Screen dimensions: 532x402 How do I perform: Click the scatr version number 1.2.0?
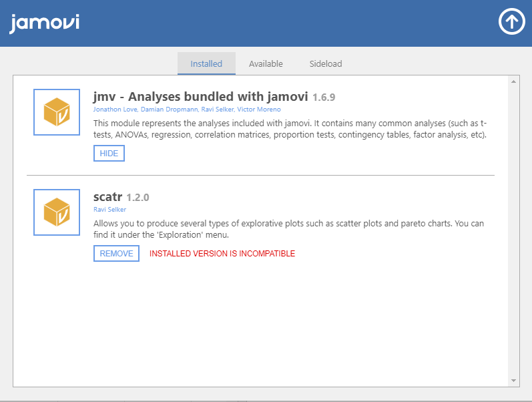coord(138,198)
